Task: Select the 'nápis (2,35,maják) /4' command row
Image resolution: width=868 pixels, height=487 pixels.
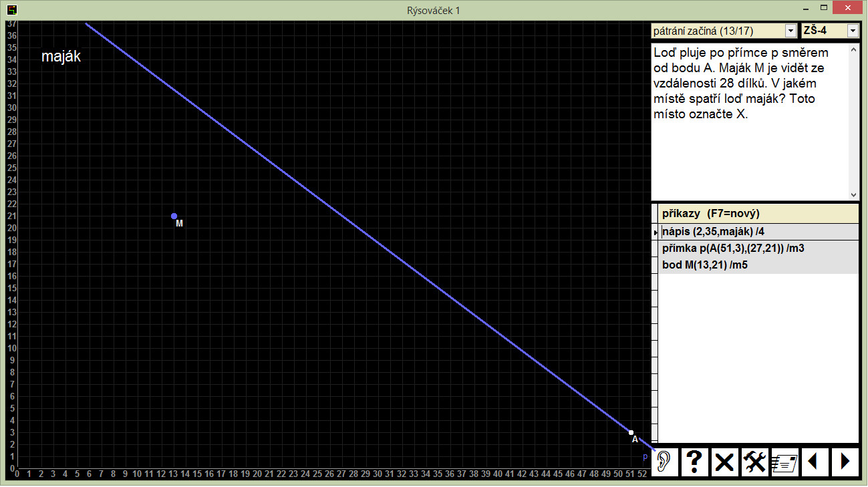Action: (758, 232)
